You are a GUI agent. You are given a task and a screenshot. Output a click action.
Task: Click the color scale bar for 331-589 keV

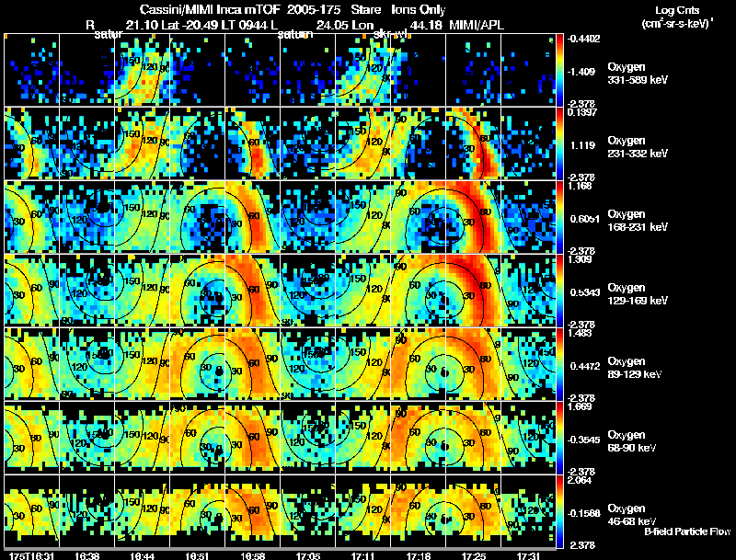tap(559, 69)
